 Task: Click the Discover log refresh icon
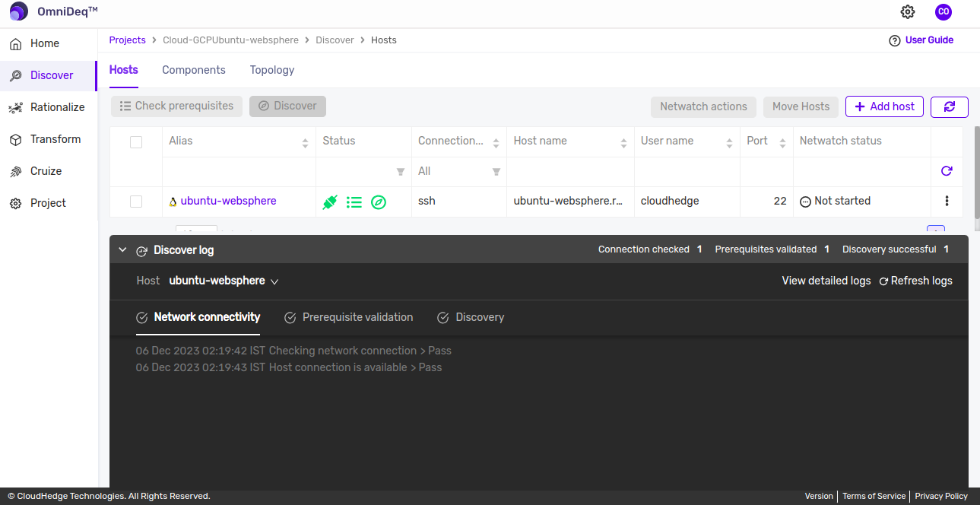141,251
